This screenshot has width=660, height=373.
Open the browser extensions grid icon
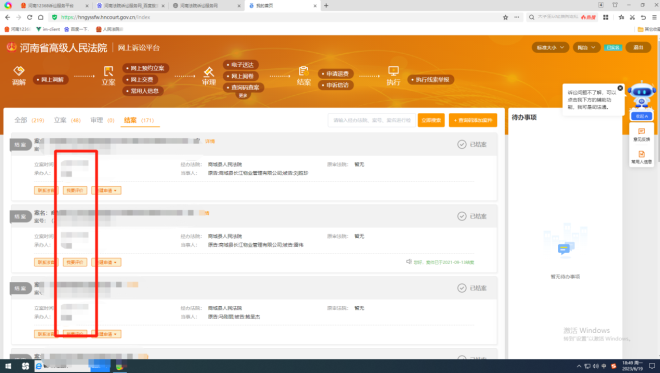[606, 17]
